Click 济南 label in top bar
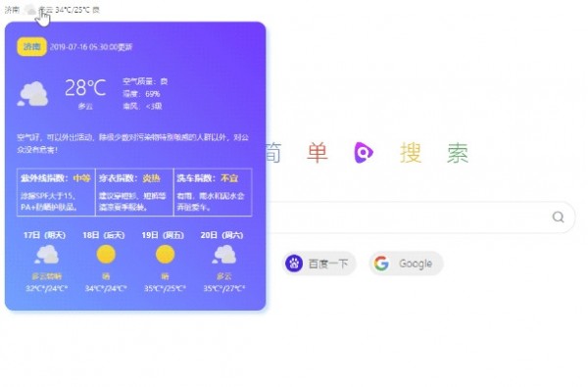 12,10
